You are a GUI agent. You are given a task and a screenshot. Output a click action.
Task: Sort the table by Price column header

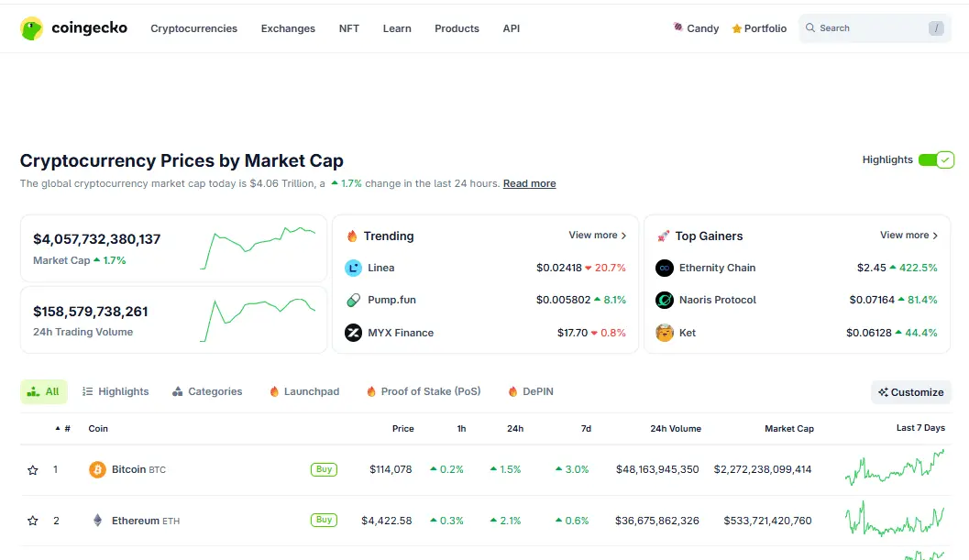click(x=403, y=428)
